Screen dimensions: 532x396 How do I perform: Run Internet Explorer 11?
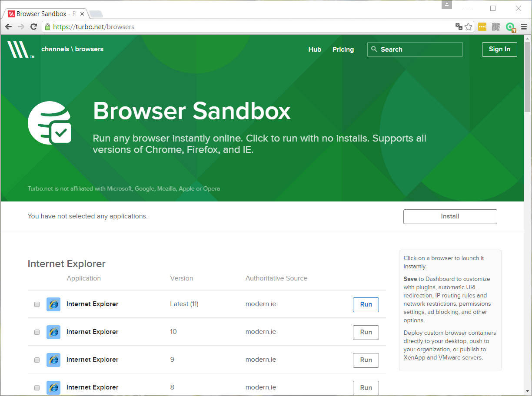[366, 304]
